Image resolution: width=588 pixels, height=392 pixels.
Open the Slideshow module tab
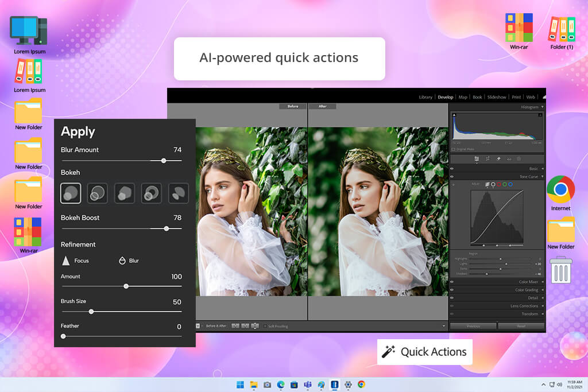[x=497, y=97]
